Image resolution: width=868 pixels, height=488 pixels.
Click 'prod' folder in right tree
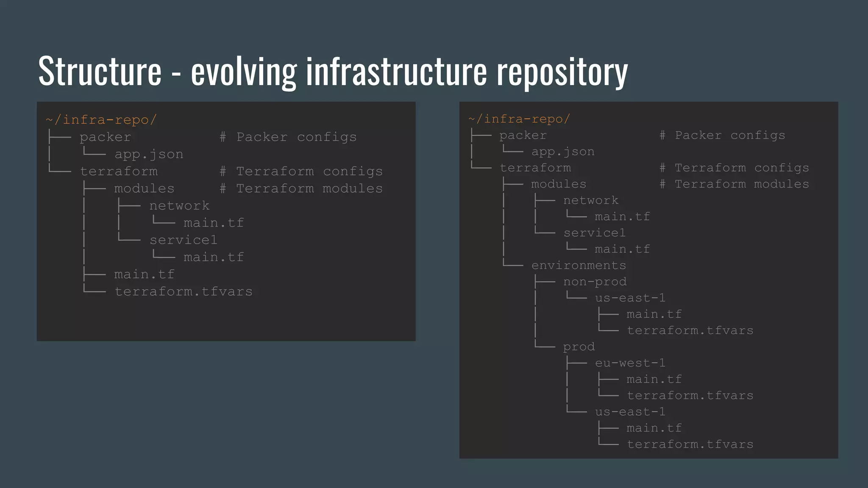pyautogui.click(x=579, y=347)
